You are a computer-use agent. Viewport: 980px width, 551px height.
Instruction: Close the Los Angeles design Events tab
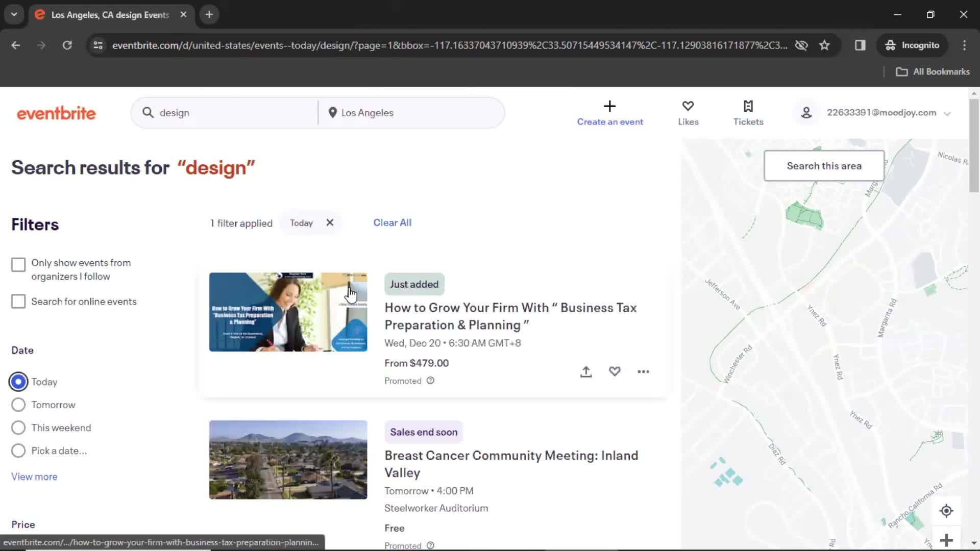click(x=183, y=15)
